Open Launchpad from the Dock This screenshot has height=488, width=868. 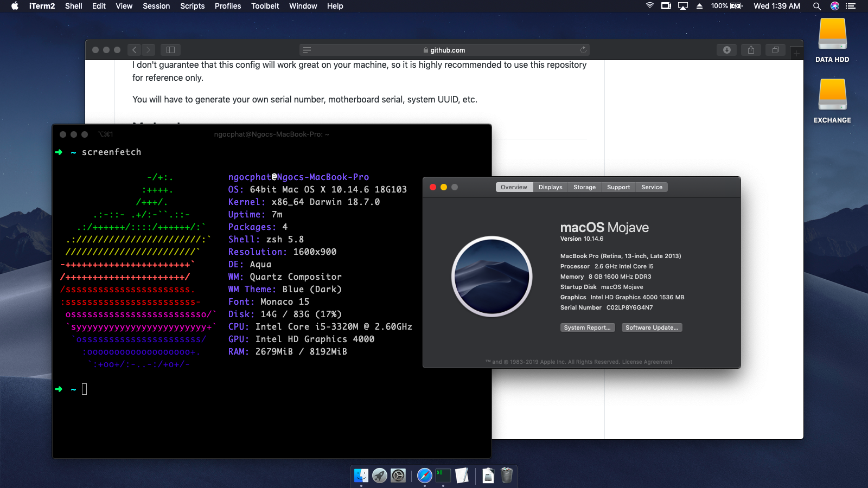379,476
